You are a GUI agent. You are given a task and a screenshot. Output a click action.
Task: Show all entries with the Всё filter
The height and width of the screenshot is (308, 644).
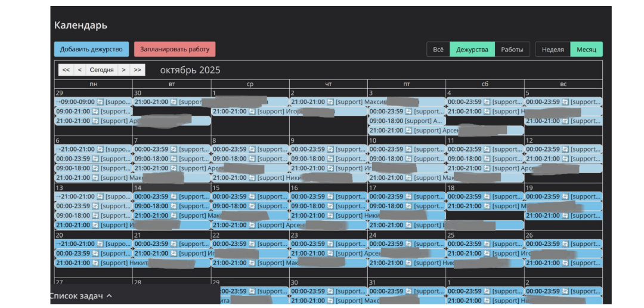pos(438,50)
